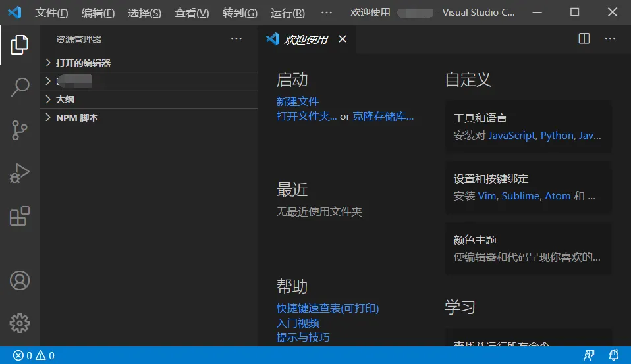Click the 打开文件夹... link

306,117
